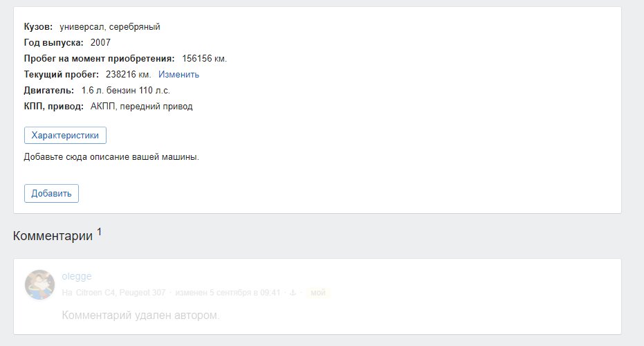Click the Добавьте сюда описание placeholder text
Viewport: 644px width, 346px height.
(111, 157)
